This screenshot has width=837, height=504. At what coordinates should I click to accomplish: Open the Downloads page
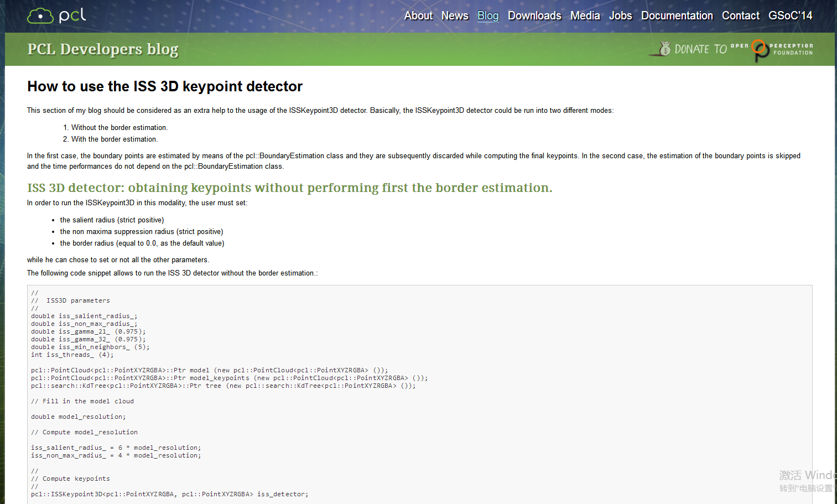(534, 16)
